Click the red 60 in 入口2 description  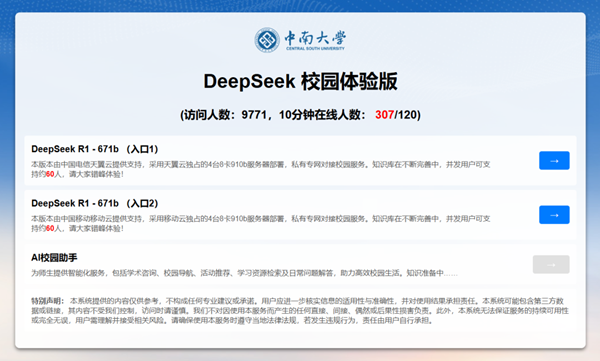point(50,229)
